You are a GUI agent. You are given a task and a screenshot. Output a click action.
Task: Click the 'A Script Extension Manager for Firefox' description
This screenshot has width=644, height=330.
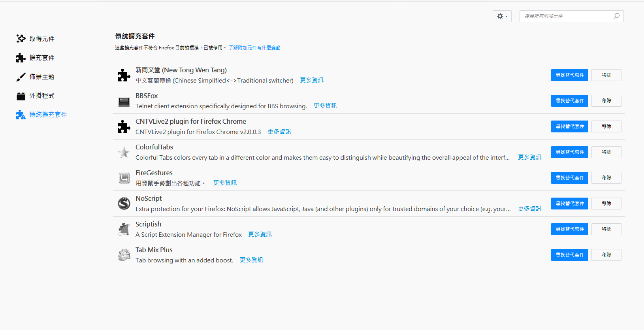(x=188, y=235)
